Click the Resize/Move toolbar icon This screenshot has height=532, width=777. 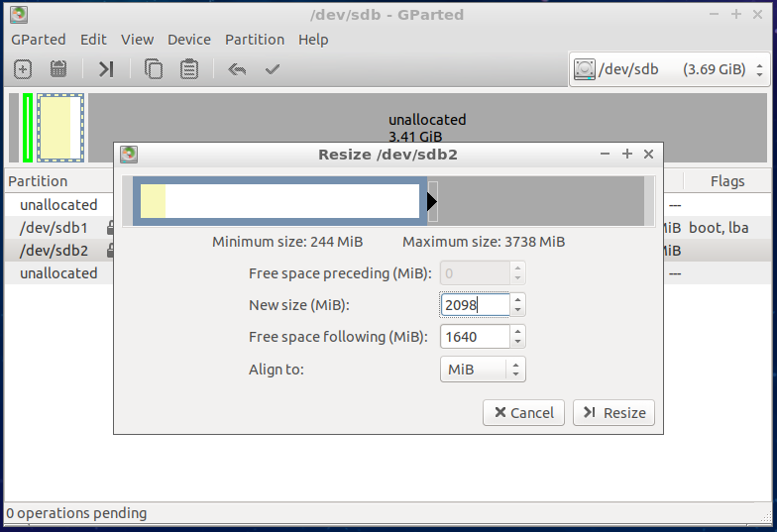point(106,69)
